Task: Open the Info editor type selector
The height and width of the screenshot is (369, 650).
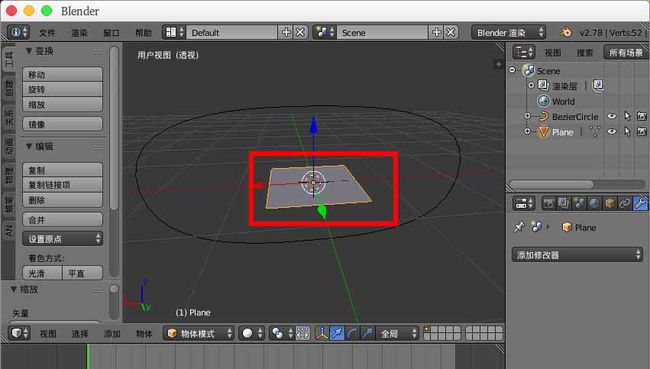Action: 18,32
